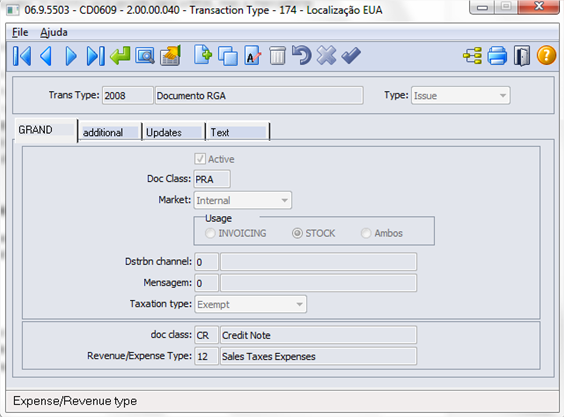This screenshot has width=564, height=417.
Task: Confirm with the checkmark icon
Action: tap(351, 55)
